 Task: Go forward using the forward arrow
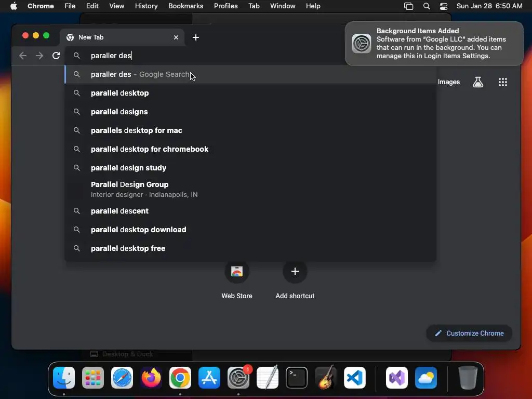pos(39,56)
